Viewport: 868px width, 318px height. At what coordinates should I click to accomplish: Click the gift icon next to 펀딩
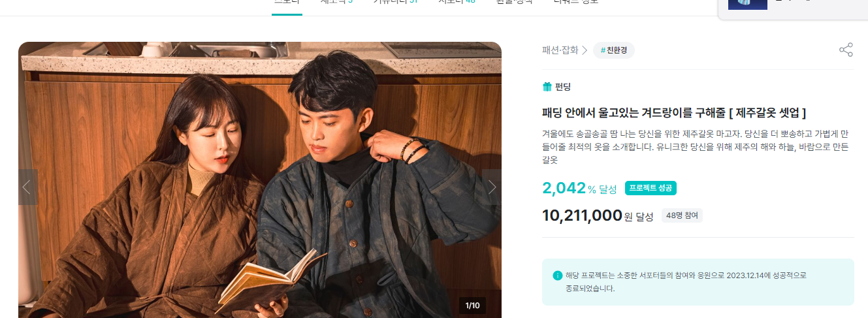pyautogui.click(x=547, y=87)
